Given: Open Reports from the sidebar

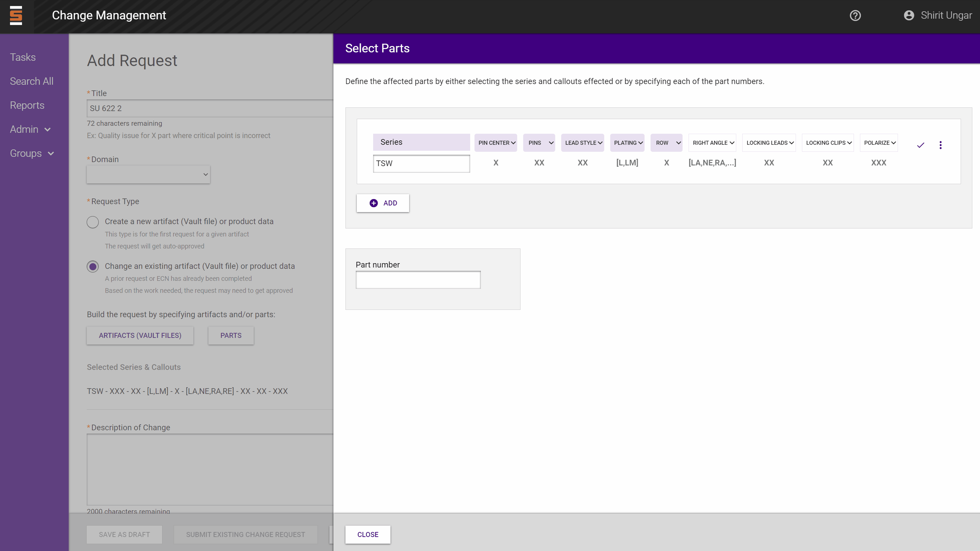Looking at the screenshot, I should 27,105.
